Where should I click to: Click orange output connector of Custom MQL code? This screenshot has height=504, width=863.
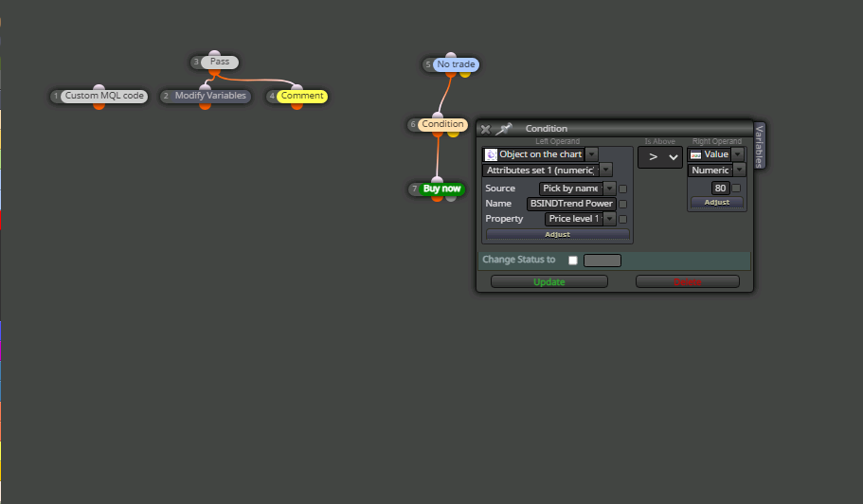tap(99, 105)
